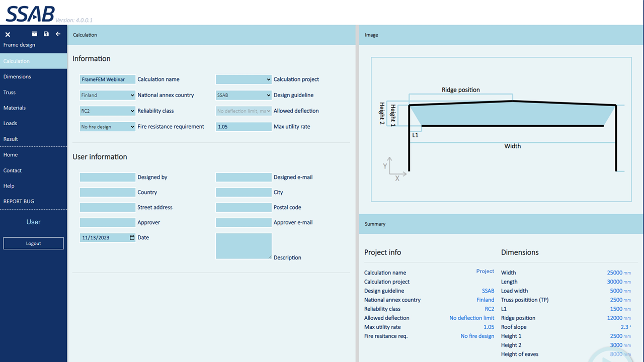Click the Max utility rate field
Viewport: 644px width, 362px height.
point(244,127)
